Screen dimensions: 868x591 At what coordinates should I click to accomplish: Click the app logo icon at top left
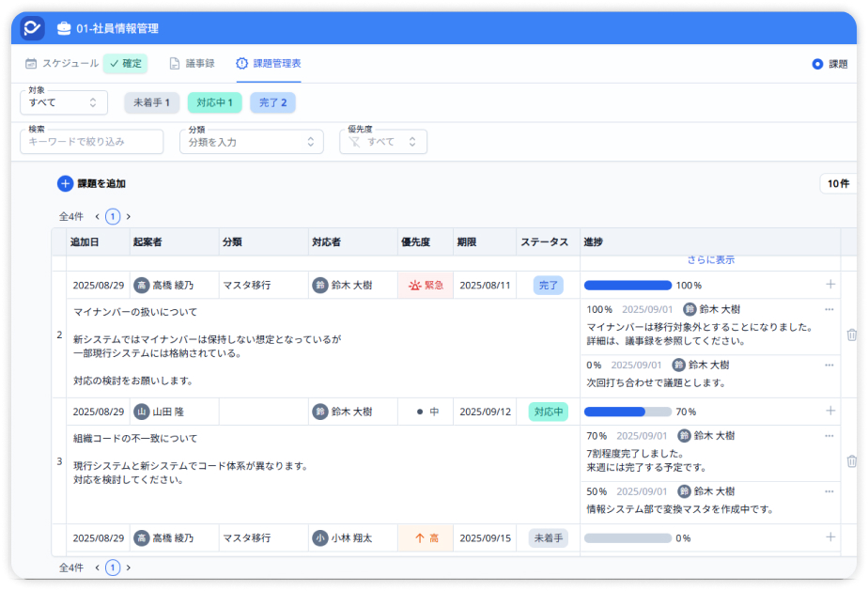click(x=31, y=29)
